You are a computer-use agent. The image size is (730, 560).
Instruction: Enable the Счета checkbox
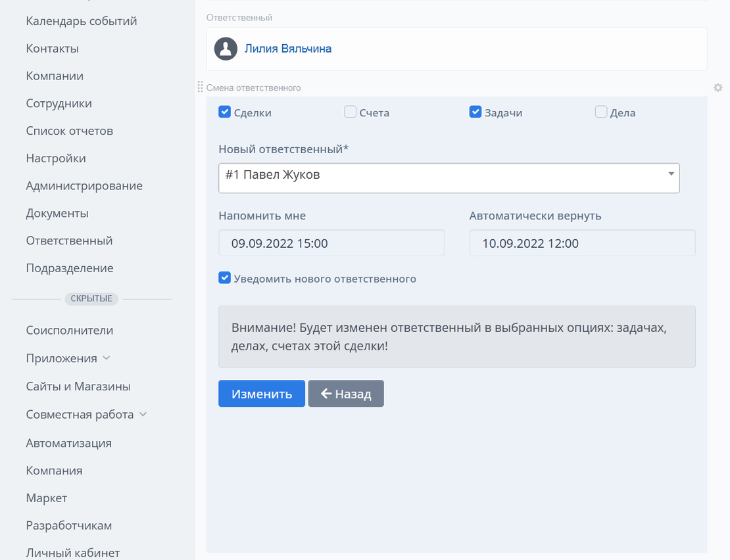[x=351, y=112]
